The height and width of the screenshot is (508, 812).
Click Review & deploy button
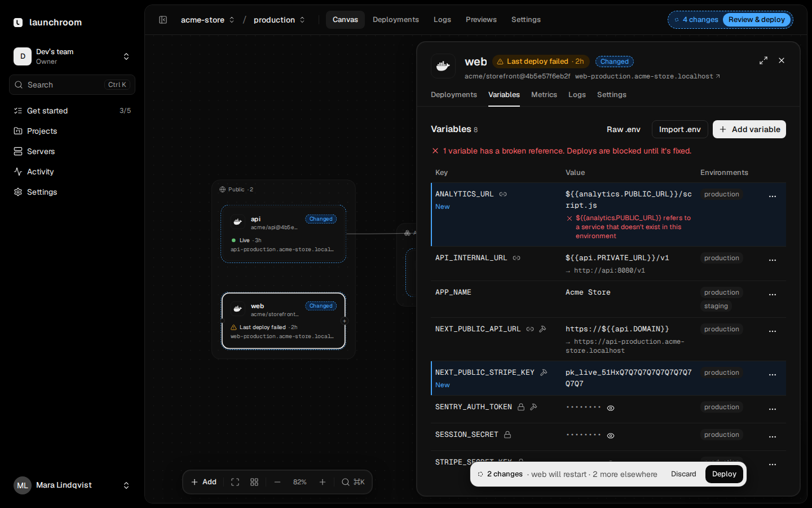757,20
